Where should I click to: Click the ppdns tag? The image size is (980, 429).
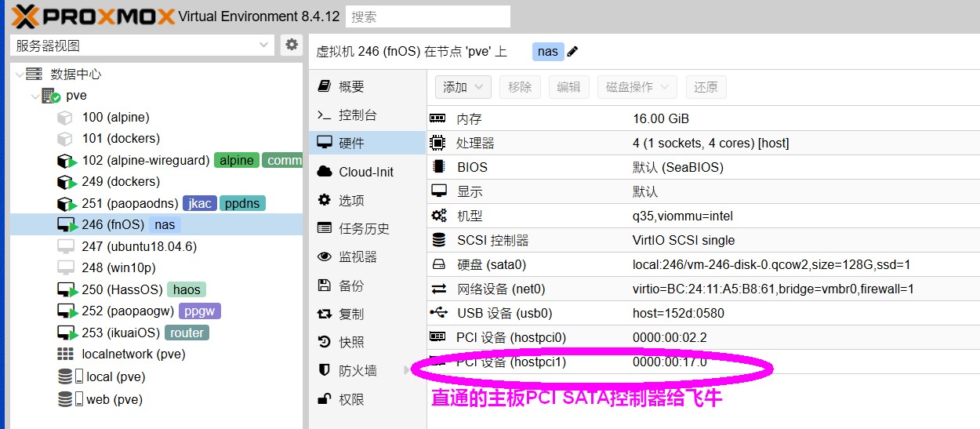(x=242, y=203)
